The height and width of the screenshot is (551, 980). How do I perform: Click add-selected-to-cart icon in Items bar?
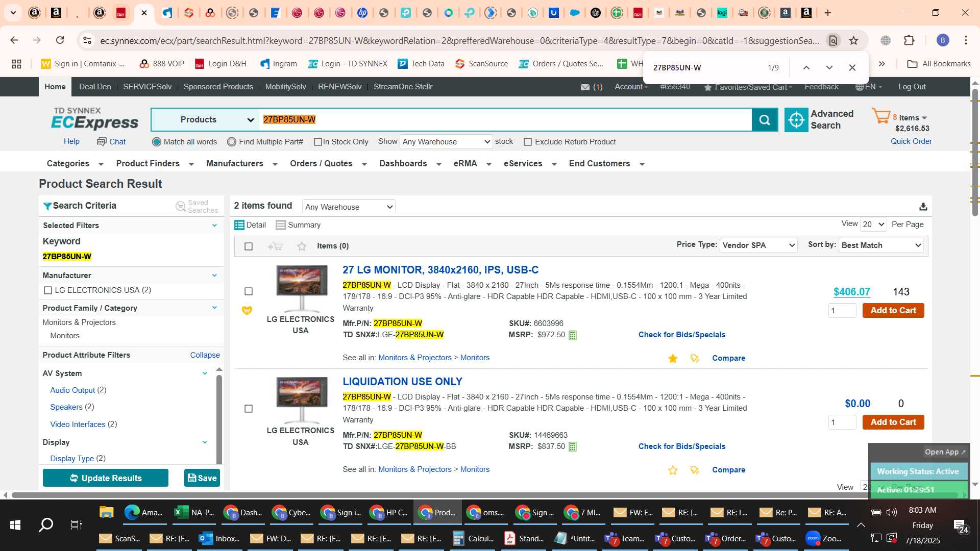[275, 246]
